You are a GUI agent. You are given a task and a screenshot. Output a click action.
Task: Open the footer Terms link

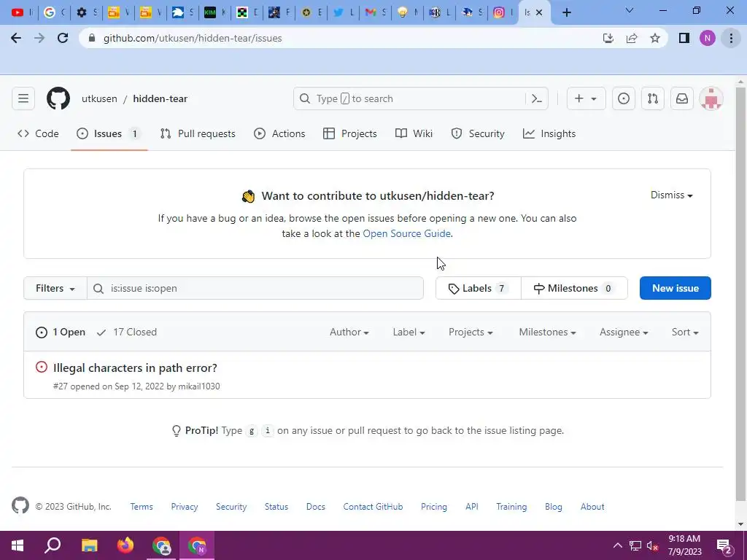click(142, 507)
